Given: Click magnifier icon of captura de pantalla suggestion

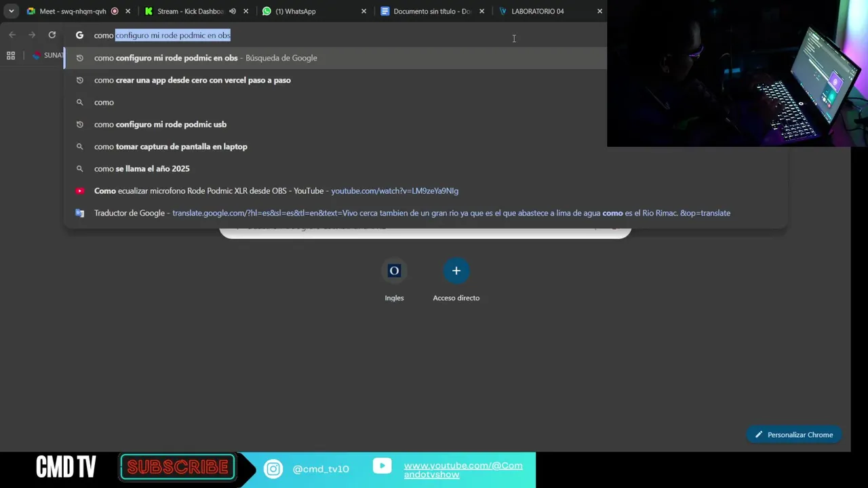Looking at the screenshot, I should point(79,146).
